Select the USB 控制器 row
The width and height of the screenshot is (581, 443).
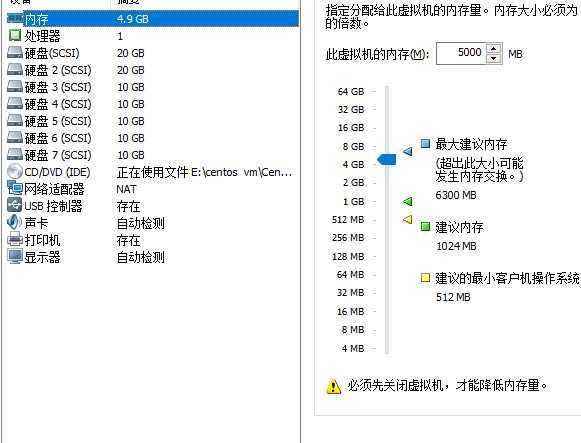tap(153, 206)
